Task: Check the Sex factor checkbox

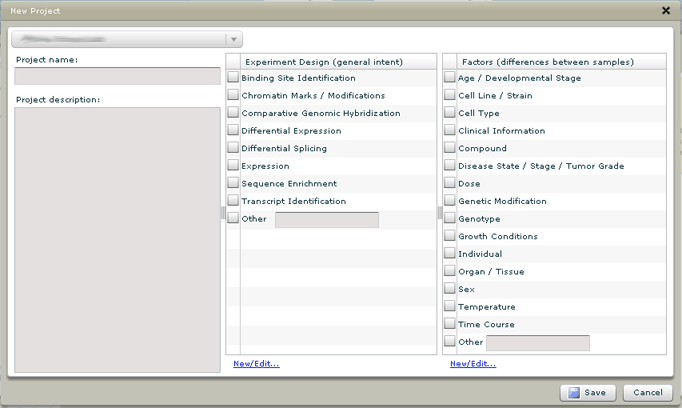Action: (450, 288)
